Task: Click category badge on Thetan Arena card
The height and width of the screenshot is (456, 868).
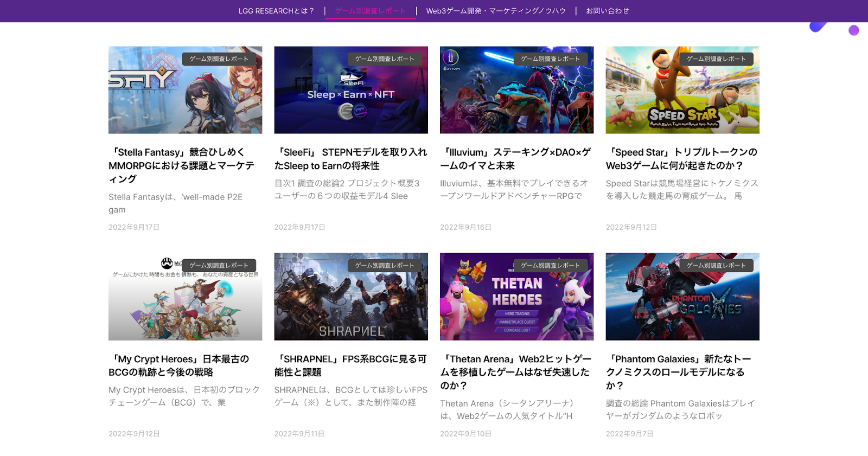Action: 551,266
